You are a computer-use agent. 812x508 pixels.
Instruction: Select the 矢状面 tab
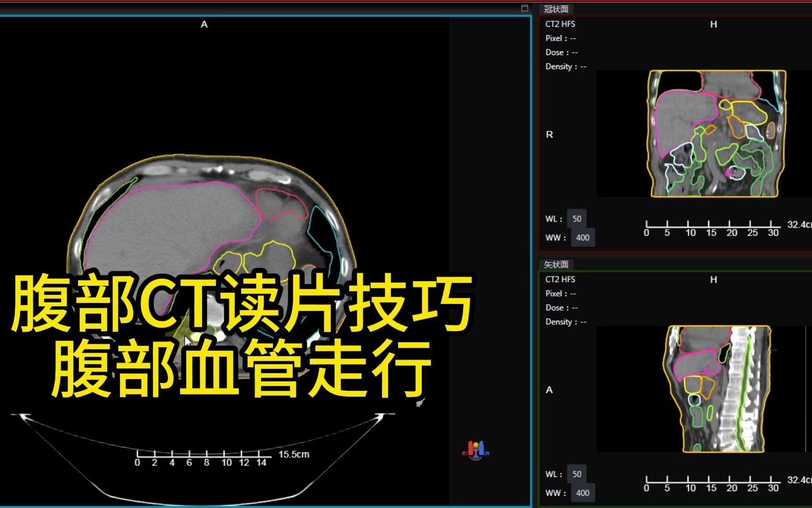click(x=556, y=264)
